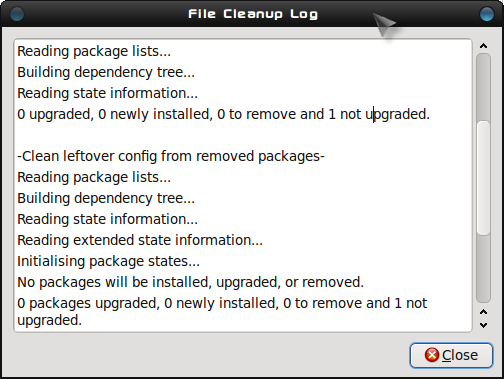Click the lower scrollbar up arrow above down arrow
Screen dimensions: 504x379
coord(483,312)
